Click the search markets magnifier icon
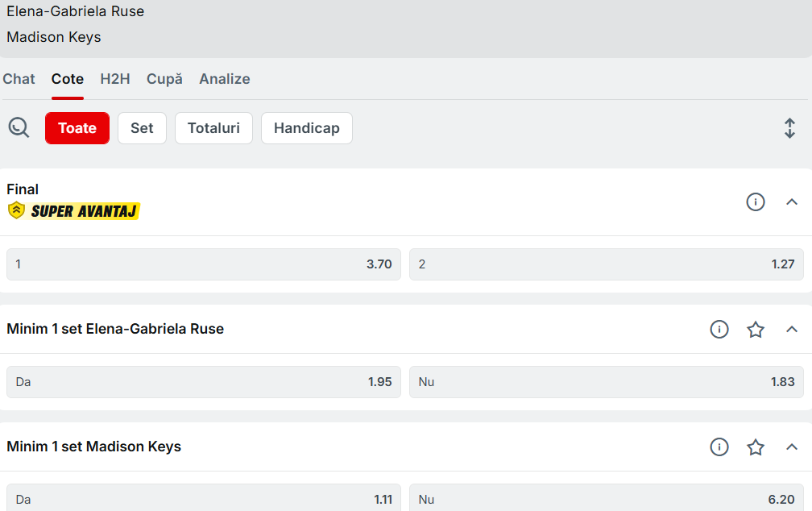The image size is (812, 511). [19, 127]
